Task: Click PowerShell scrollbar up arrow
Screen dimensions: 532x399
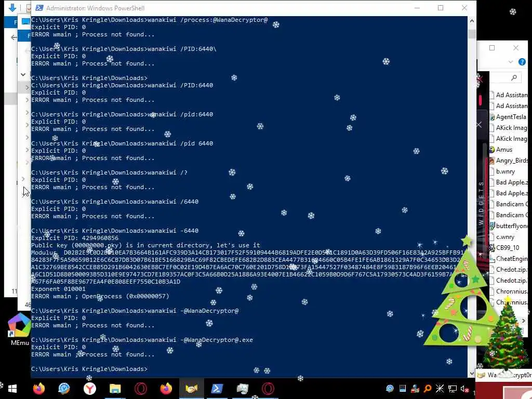Action: 472,21
